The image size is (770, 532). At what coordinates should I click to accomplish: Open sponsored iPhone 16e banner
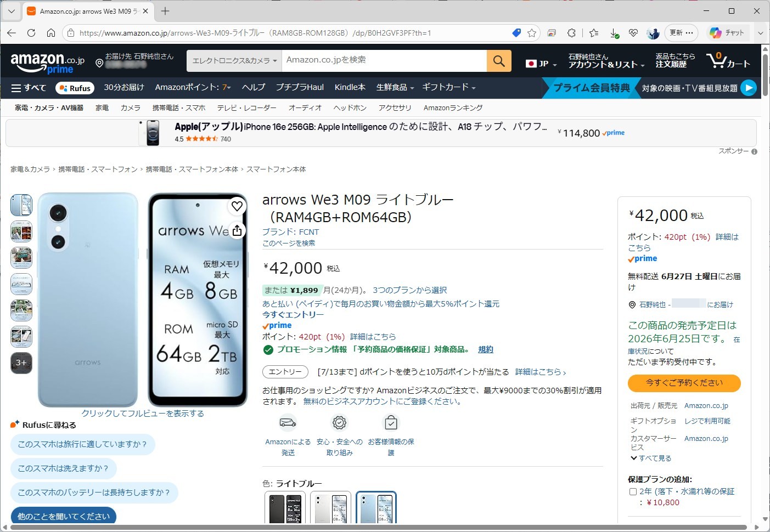381,133
